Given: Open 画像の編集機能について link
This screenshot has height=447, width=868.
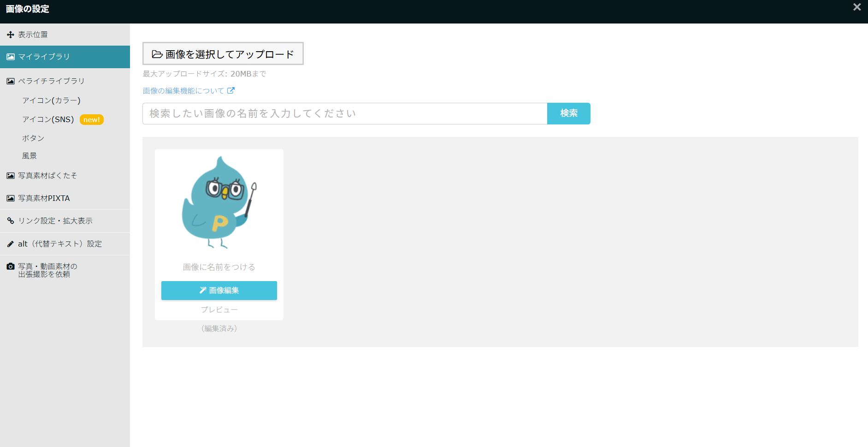Looking at the screenshot, I should (x=183, y=91).
